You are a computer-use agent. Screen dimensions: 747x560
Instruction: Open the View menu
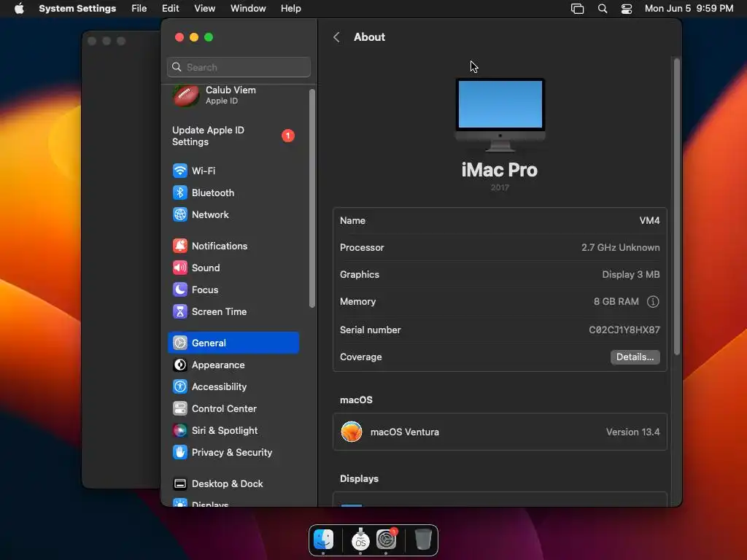pyautogui.click(x=205, y=9)
